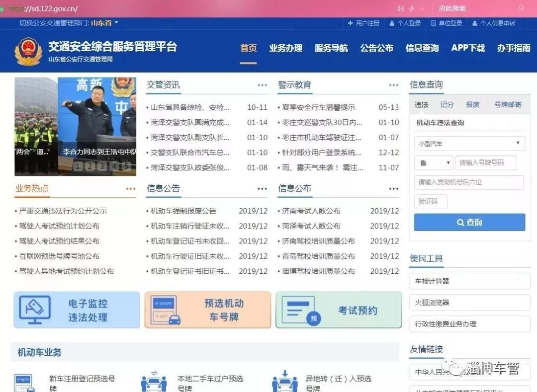
Task: Open 服务导航 in main navigation
Action: (331, 48)
